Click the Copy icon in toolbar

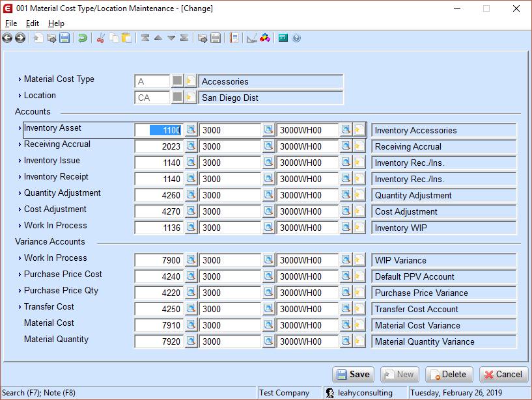[x=114, y=38]
